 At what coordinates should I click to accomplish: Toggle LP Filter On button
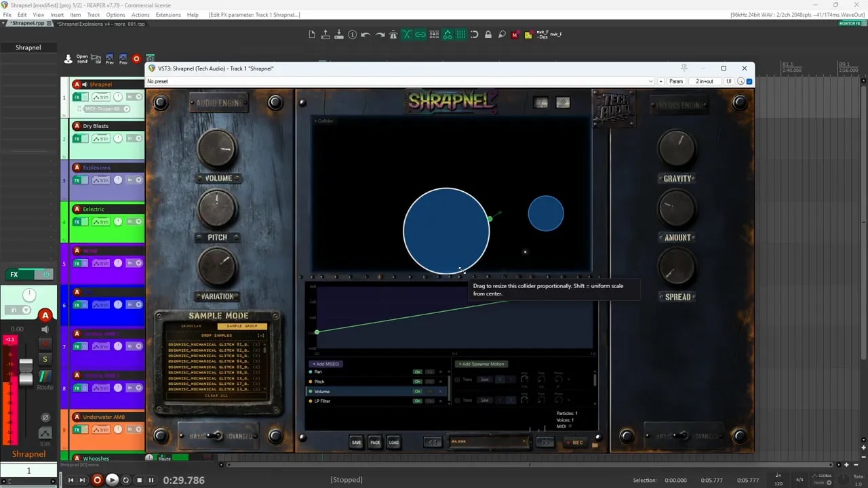(x=418, y=401)
